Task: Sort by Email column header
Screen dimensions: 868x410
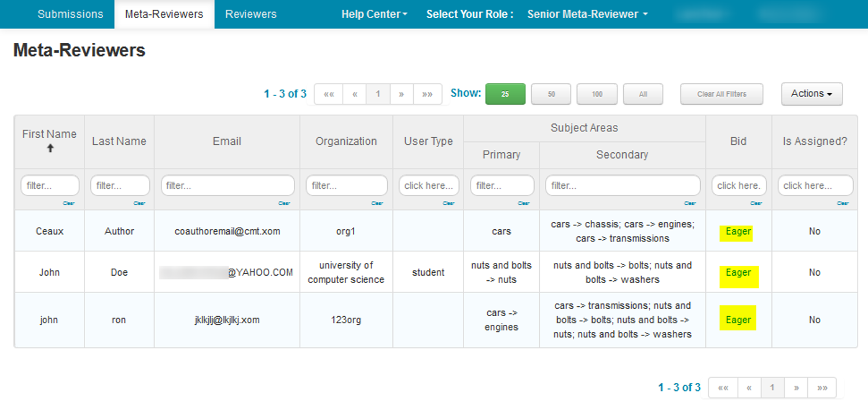Action: 227,141
